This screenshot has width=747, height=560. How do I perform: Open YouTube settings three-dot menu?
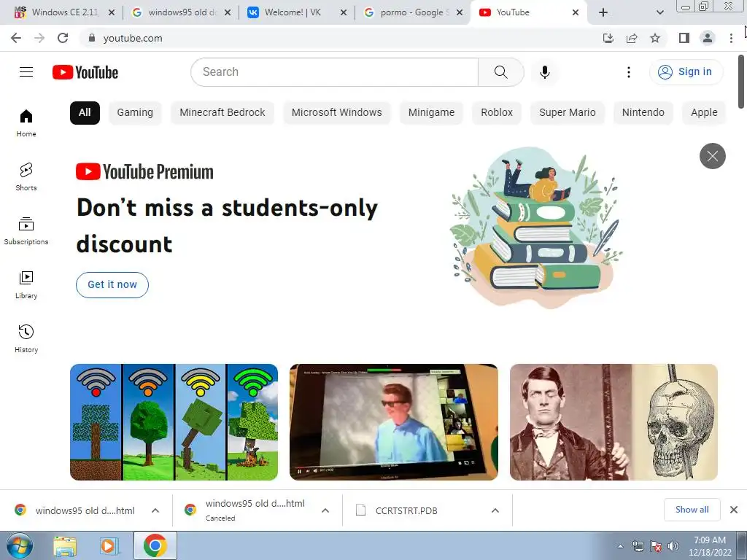coord(628,72)
